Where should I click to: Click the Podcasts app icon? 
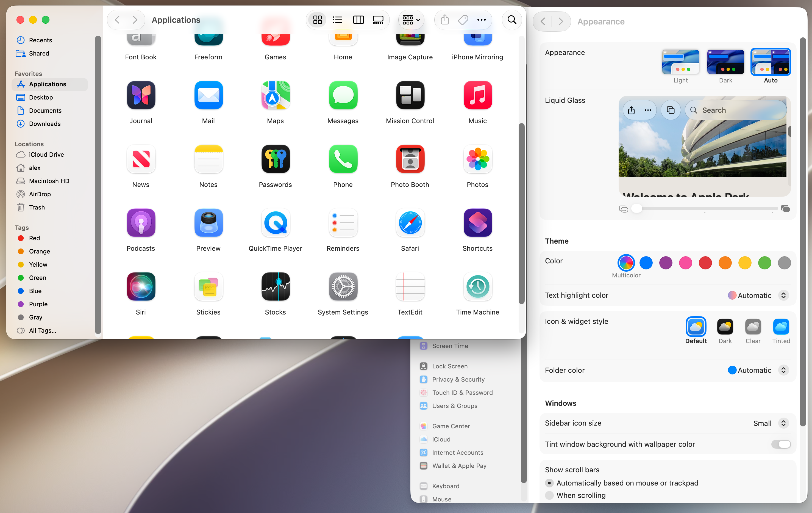141,223
